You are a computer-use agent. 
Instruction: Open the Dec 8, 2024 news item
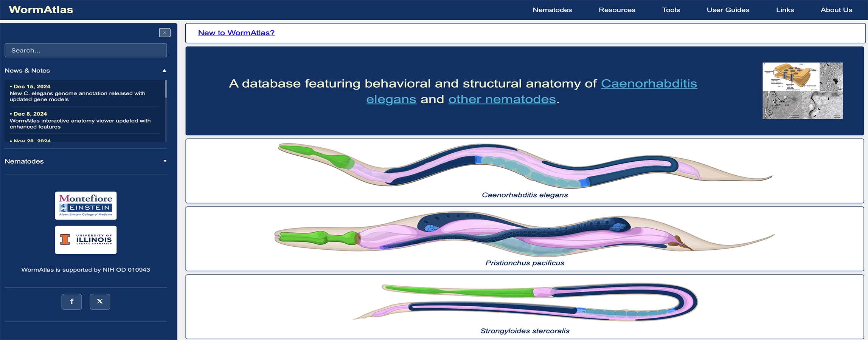point(85,120)
